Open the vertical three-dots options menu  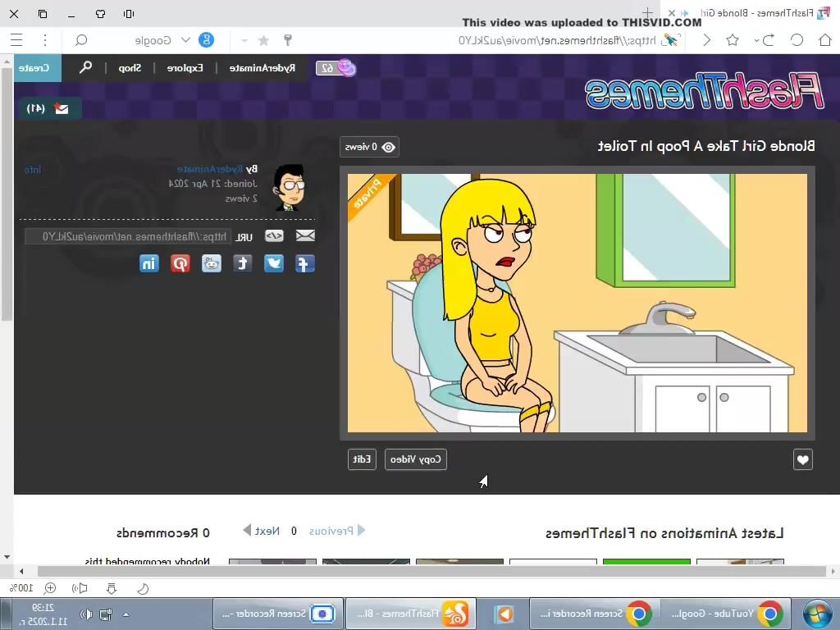point(45,40)
